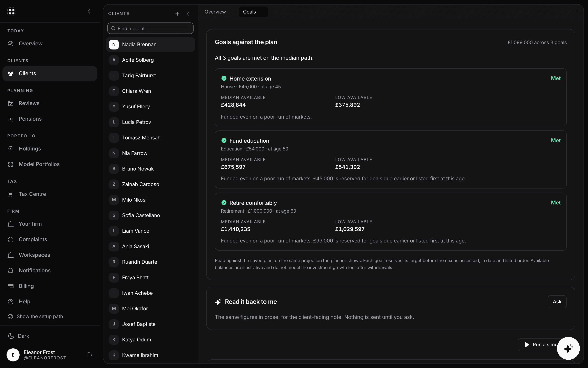Image resolution: width=588 pixels, height=368 pixels.
Task: Select client Tariq Fairhurst
Action: (150, 75)
